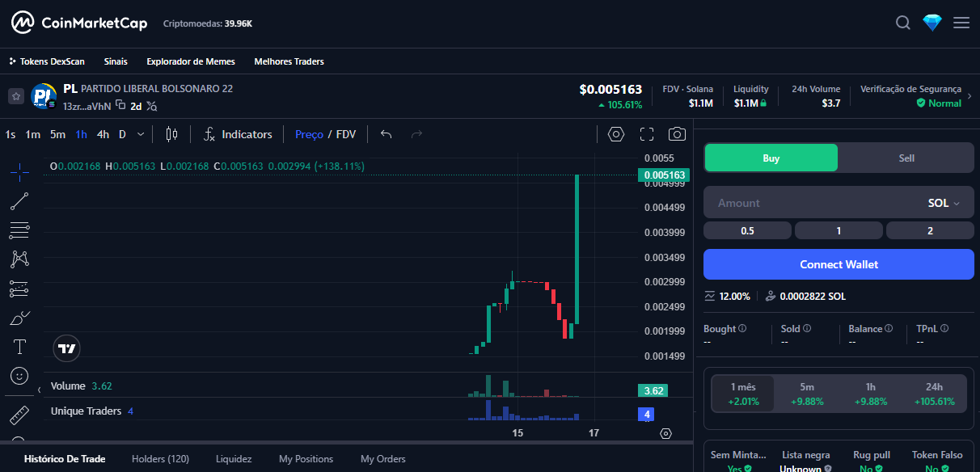The width and height of the screenshot is (980, 472).
Task: Click the TPnL info icon
Action: (944, 329)
